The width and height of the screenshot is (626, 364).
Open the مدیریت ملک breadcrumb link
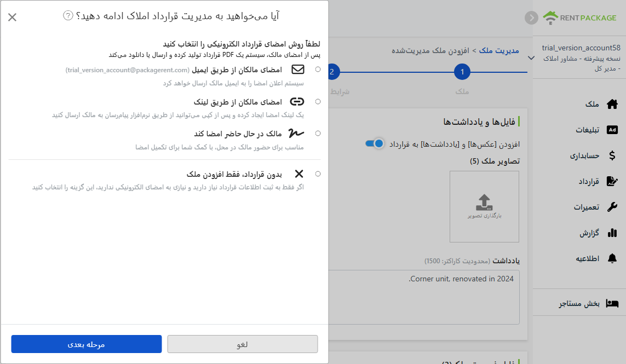(499, 51)
